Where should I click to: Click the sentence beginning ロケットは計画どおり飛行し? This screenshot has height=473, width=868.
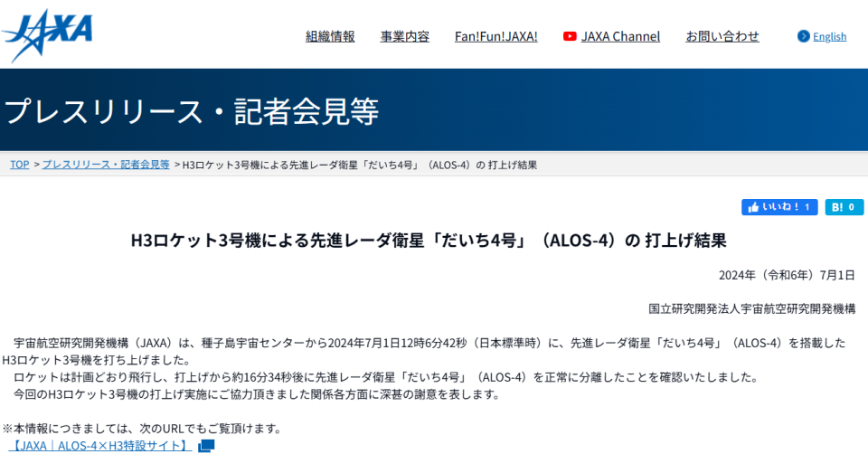point(386,378)
